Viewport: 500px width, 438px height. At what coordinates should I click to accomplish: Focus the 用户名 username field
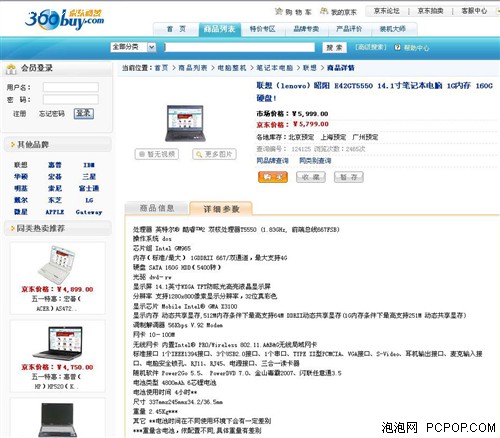tap(71, 87)
